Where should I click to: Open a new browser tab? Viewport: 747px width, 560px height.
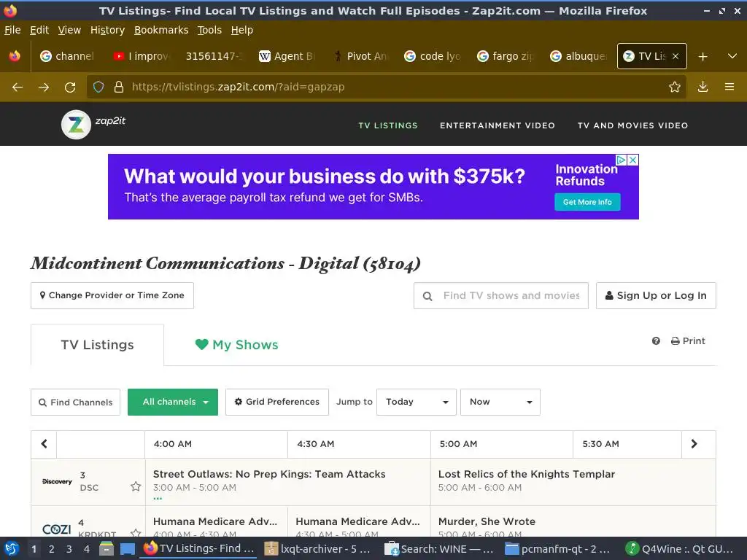pyautogui.click(x=703, y=56)
